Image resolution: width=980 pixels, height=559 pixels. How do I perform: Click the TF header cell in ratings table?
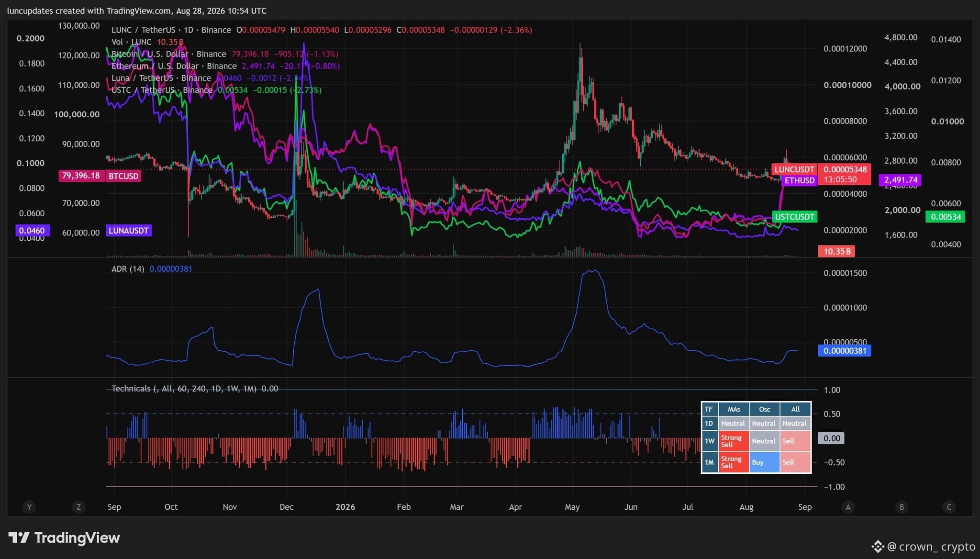[x=709, y=409]
